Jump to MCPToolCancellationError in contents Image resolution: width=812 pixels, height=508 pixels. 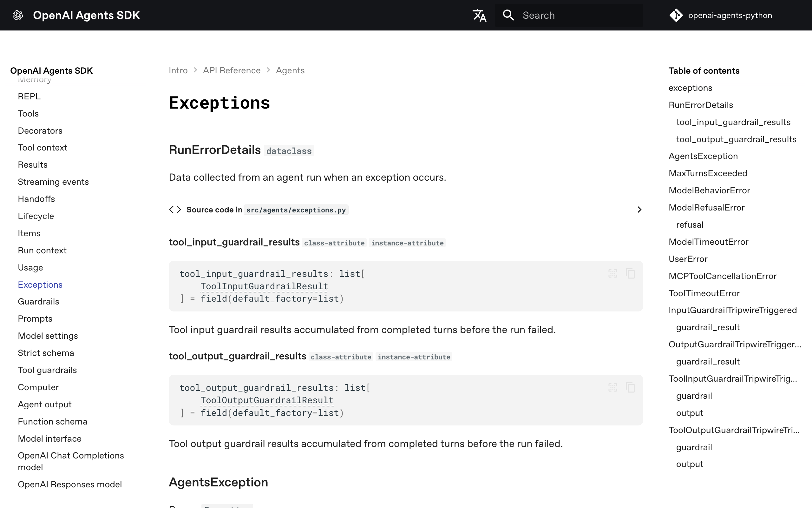point(723,276)
